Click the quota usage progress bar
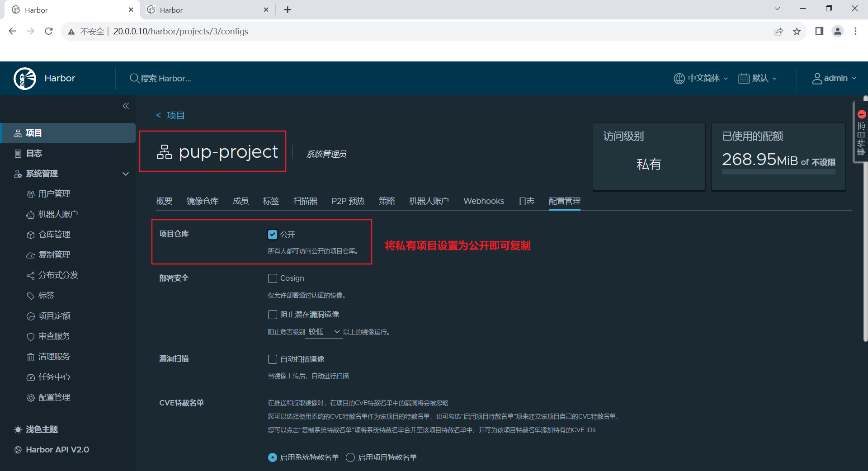 click(x=778, y=172)
